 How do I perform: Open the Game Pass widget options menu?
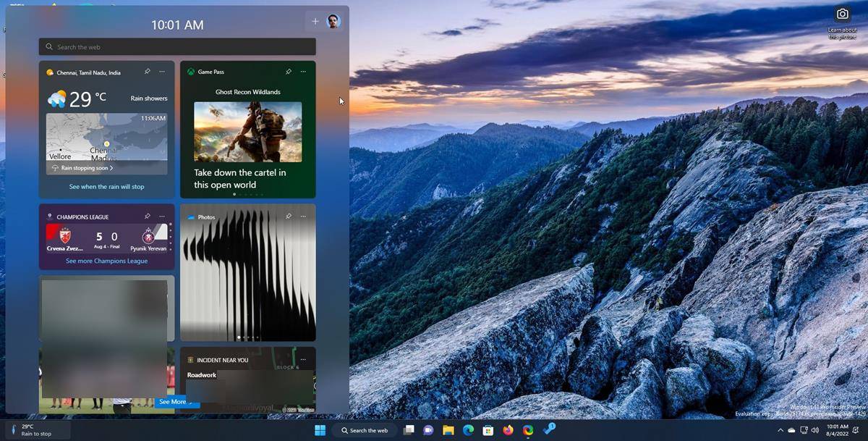pos(303,72)
